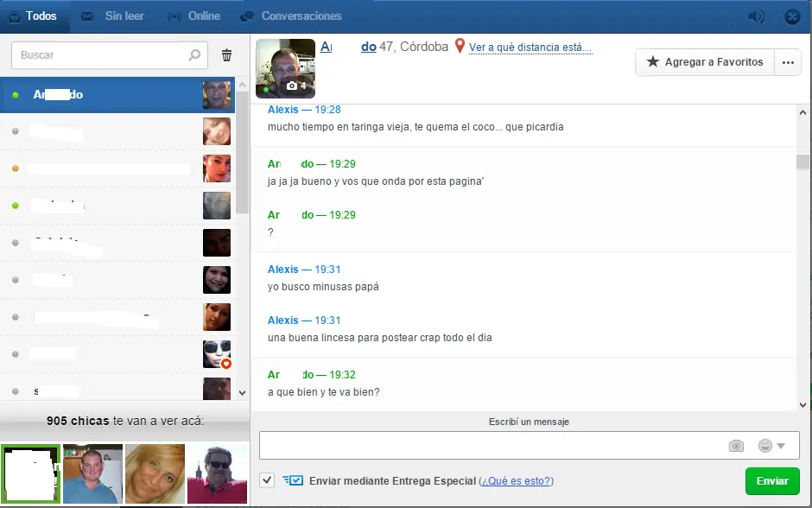Viewport: 812px width, 508px height.
Task: Click the broadcast icon beside Online
Action: click(x=174, y=16)
